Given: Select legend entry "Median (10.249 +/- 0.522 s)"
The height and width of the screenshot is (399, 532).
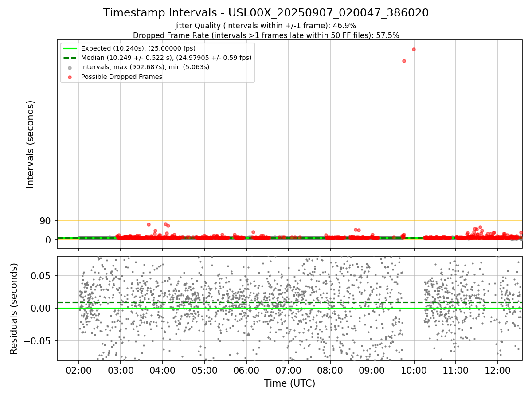Looking at the screenshot, I should [x=166, y=58].
